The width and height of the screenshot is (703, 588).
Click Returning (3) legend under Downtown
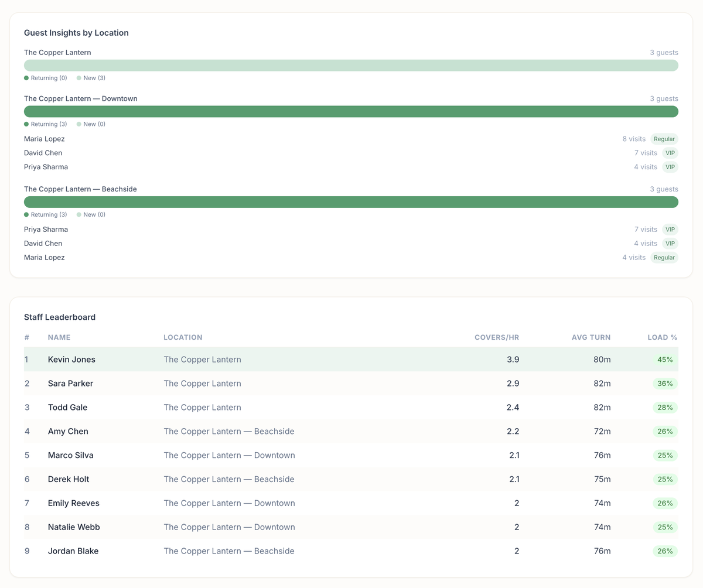[46, 124]
